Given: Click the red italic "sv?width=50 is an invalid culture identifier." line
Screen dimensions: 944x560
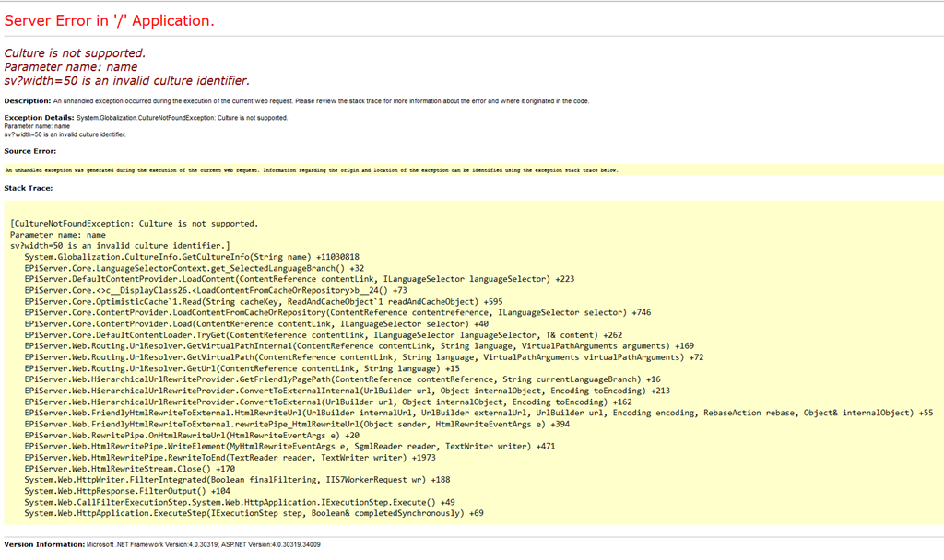Looking at the screenshot, I should (x=126, y=81).
